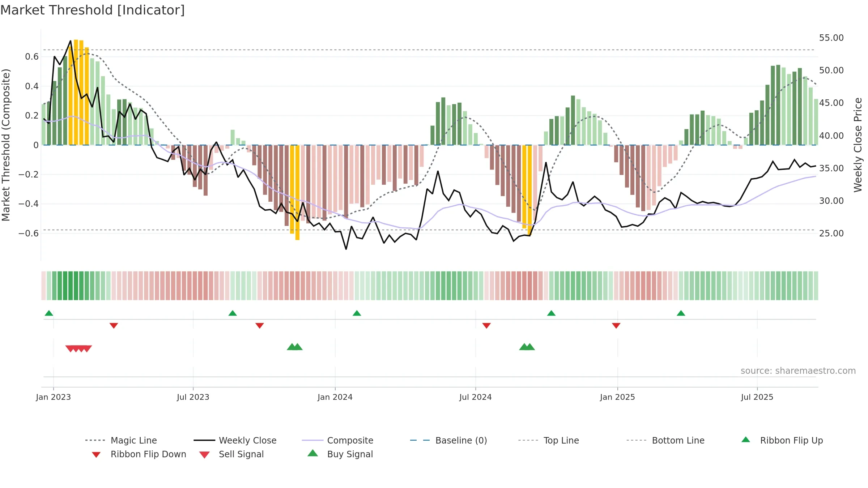This screenshot has width=868, height=488.
Task: Click the ribbon flip down triangle icon in legend
Action: click(x=96, y=454)
